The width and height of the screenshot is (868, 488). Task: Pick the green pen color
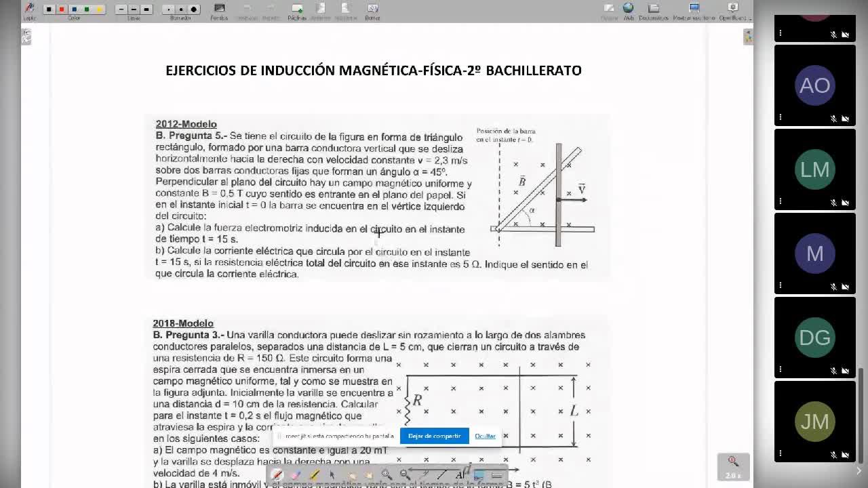pyautogui.click(x=87, y=9)
